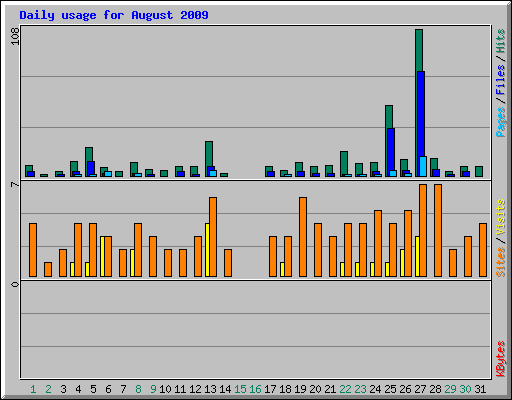Select day 22 on the x-axis
This screenshot has height=400, width=512.
(x=345, y=389)
